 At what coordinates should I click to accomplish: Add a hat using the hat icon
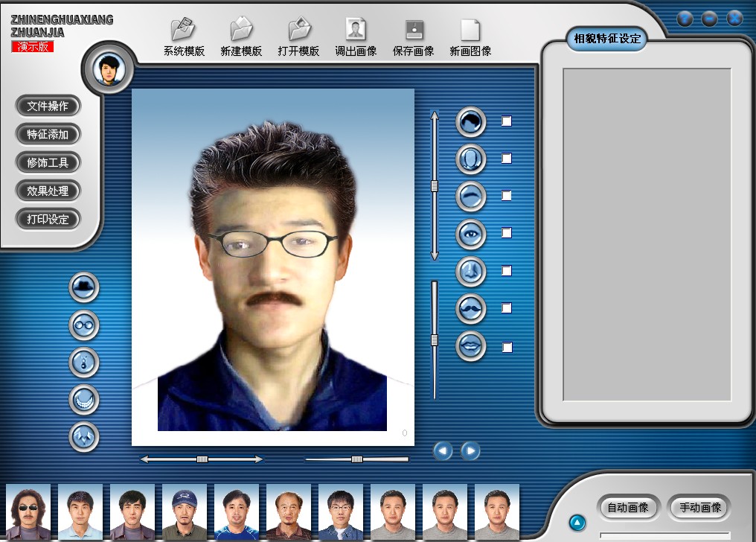click(84, 287)
